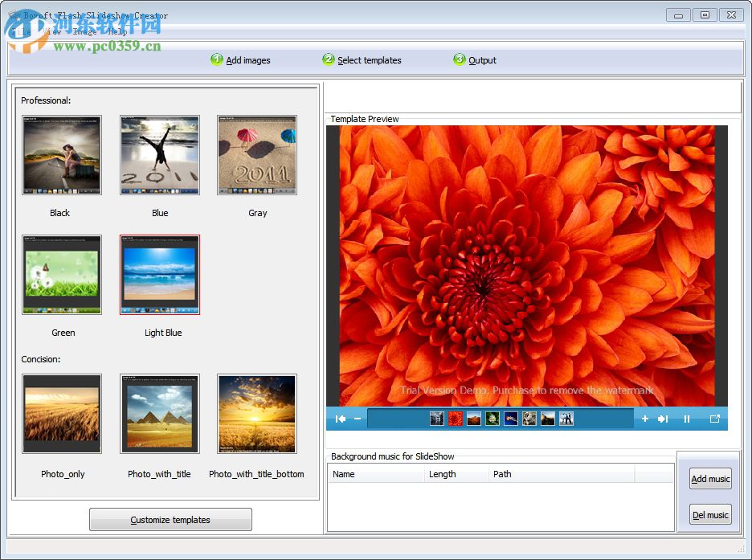Click the red step-3 Output icon
The width and height of the screenshot is (752, 560).
point(459,59)
